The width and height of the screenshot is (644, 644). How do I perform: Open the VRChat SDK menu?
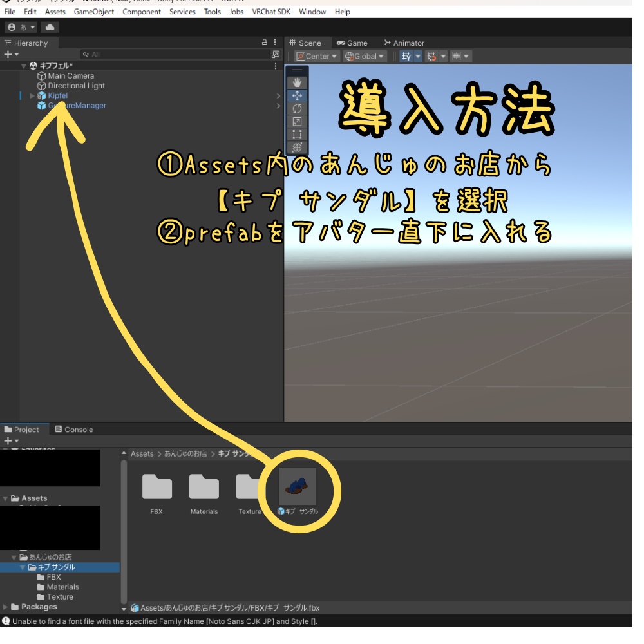click(270, 12)
